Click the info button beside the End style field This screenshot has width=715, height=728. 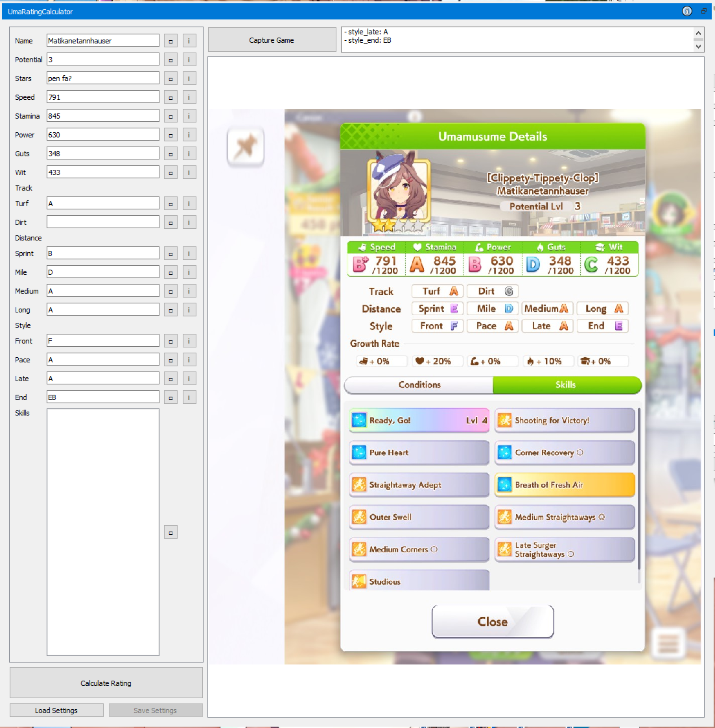tap(189, 397)
